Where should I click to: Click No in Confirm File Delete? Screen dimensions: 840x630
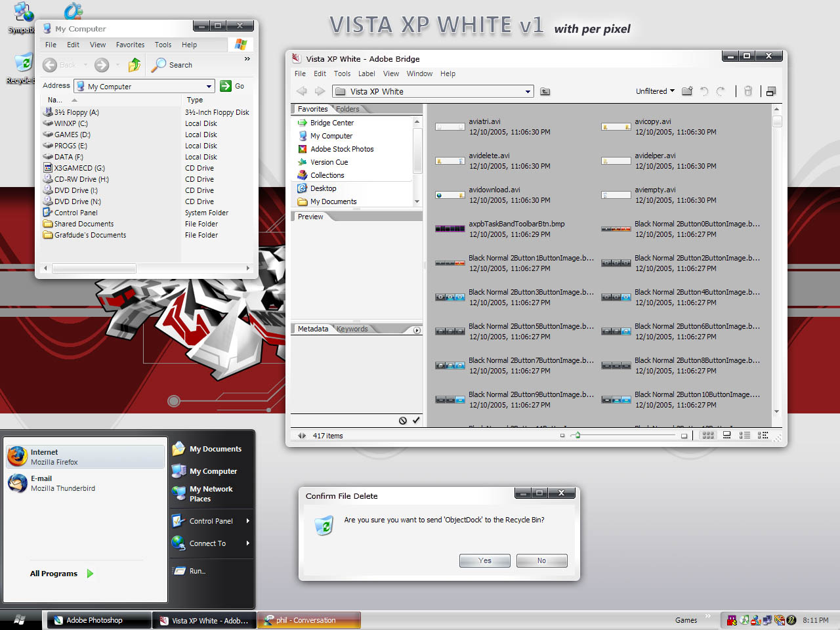click(x=541, y=560)
